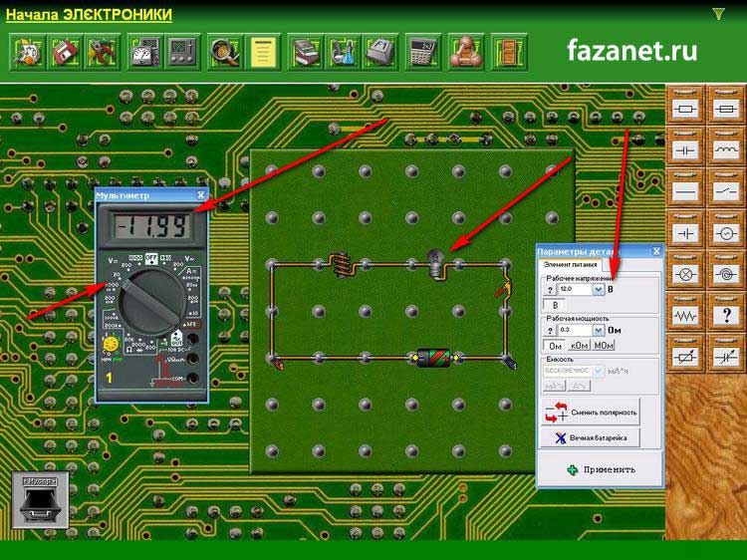Pick the lamp symbol drawer
Viewport: 747px width, 560px height.
(x=685, y=273)
